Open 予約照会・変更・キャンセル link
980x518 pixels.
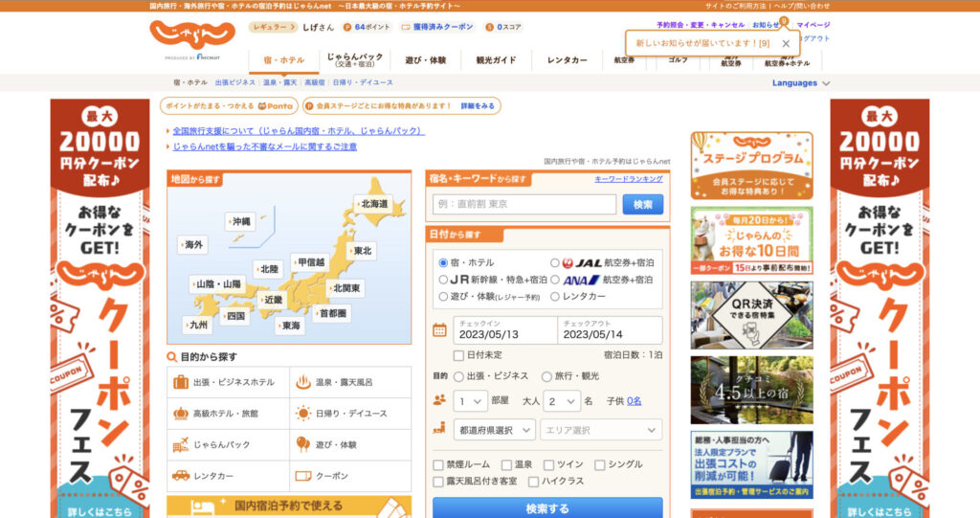click(700, 25)
